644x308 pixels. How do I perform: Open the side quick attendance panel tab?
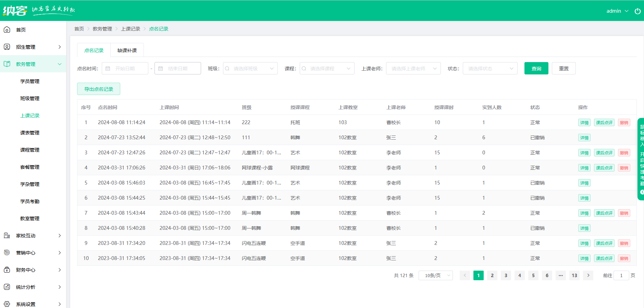(641, 159)
